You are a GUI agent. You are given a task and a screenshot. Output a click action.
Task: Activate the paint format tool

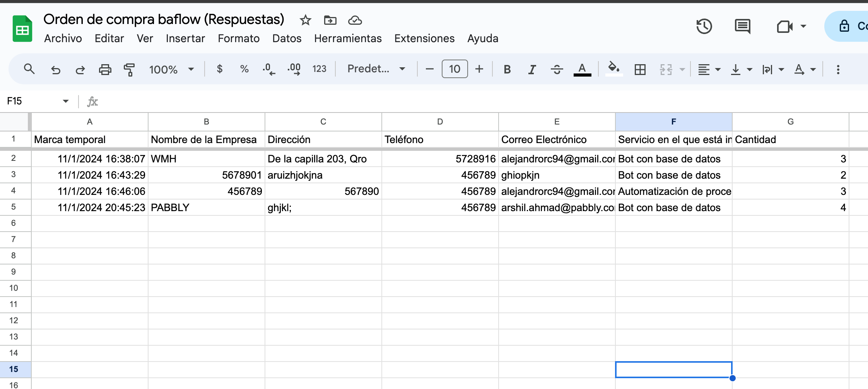point(129,70)
